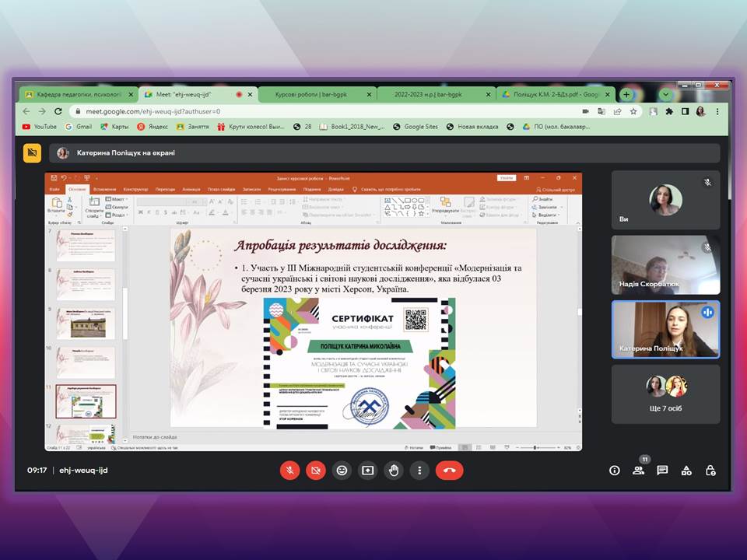Viewport: 747px width, 560px height.
Task: Open the Яндекс bookmark
Action: point(153,127)
